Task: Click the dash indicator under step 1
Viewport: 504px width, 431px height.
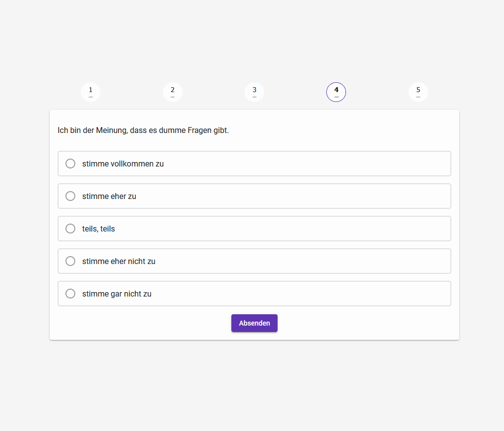Action: click(x=91, y=97)
